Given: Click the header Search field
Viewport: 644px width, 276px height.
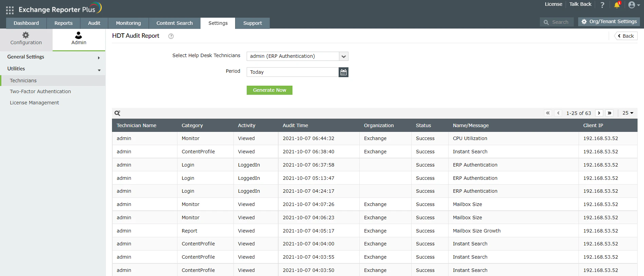Looking at the screenshot, I should [557, 22].
